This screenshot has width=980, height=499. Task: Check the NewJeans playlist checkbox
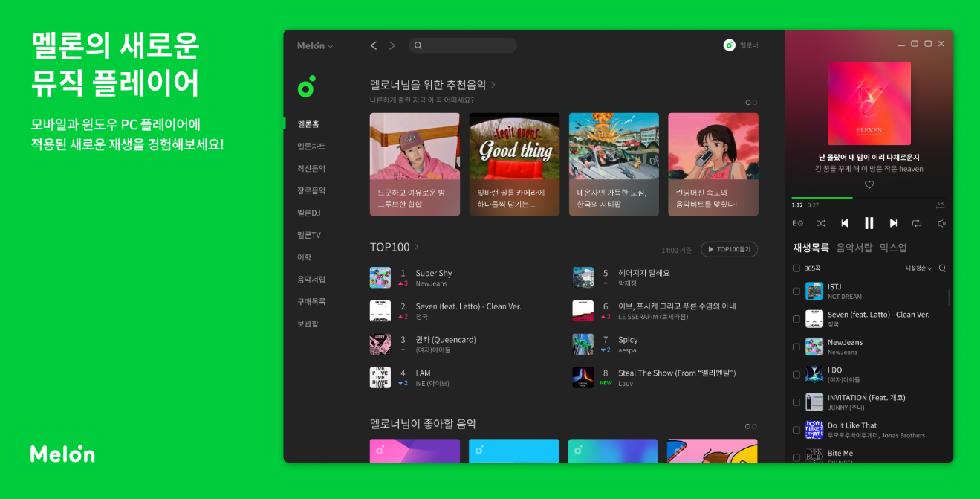tap(796, 347)
